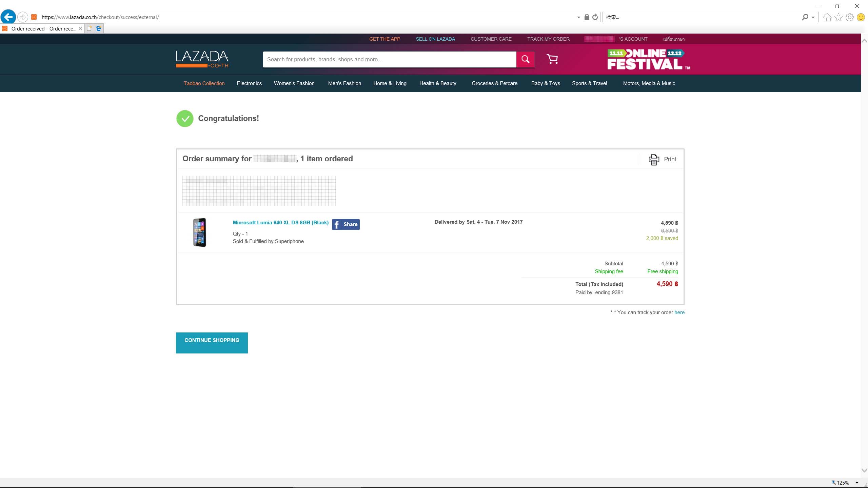
Task: Open Sports & Travel category
Action: [x=589, y=83]
